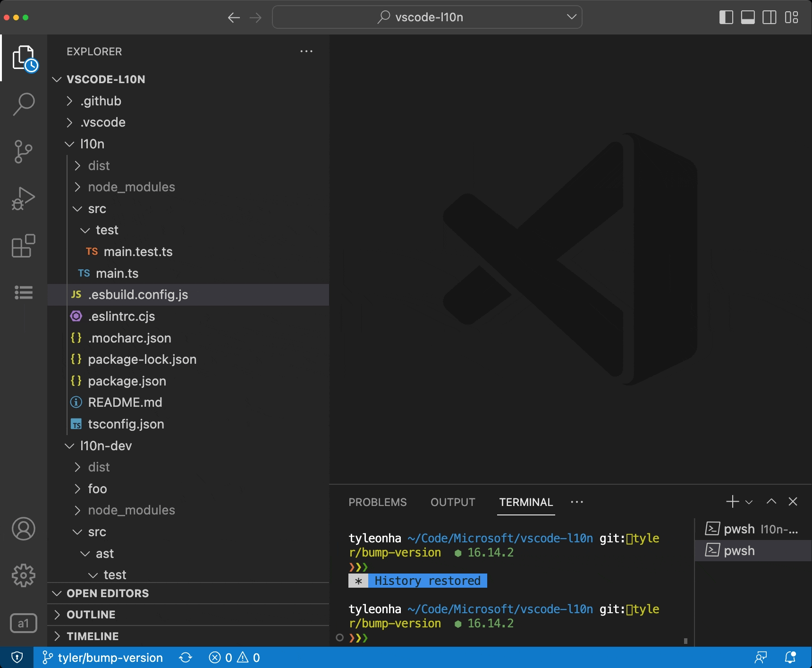Close the terminal panel
Viewport: 812px width, 668px height.
[x=793, y=502]
